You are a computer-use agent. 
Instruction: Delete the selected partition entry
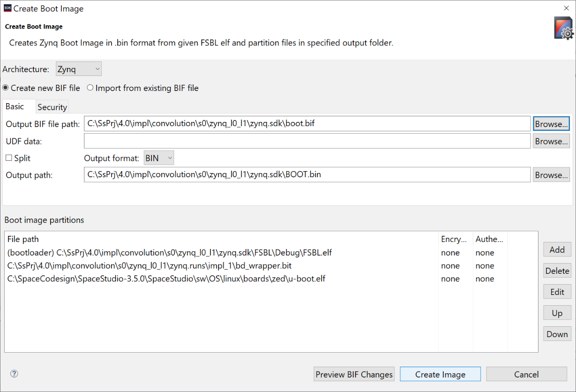coord(557,271)
